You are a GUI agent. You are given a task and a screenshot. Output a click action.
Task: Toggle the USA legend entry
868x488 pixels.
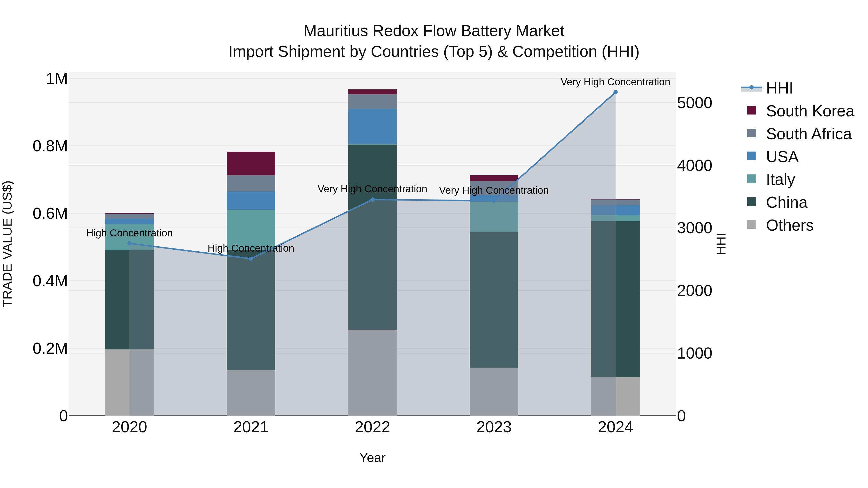[772, 157]
